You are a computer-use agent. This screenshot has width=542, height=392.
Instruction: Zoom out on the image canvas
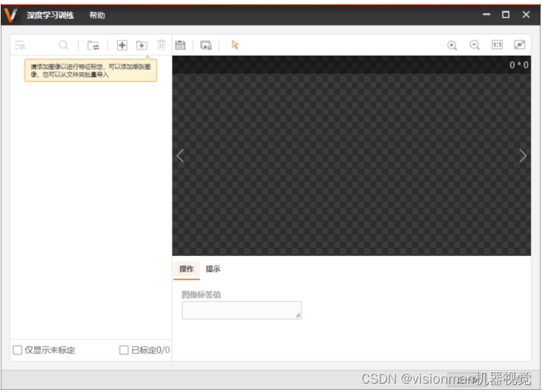click(475, 45)
